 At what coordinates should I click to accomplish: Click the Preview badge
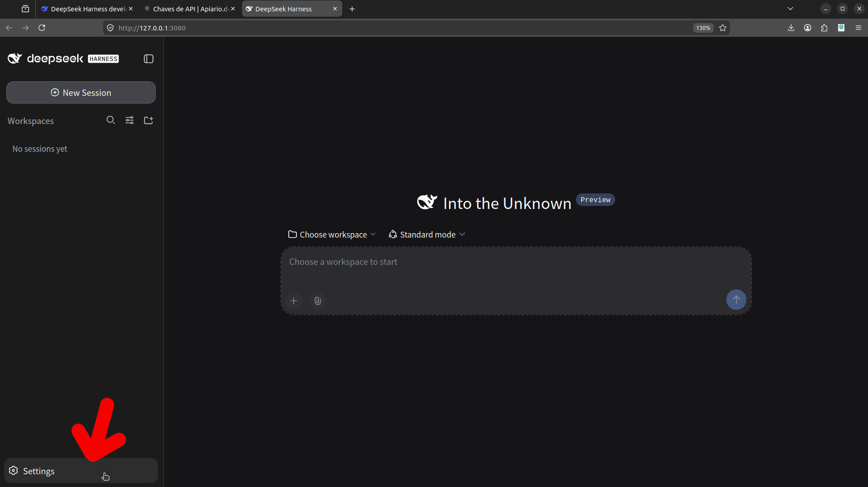point(595,200)
